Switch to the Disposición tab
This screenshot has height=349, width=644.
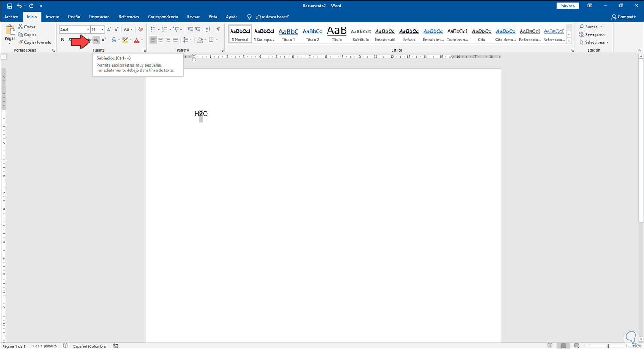pos(99,17)
